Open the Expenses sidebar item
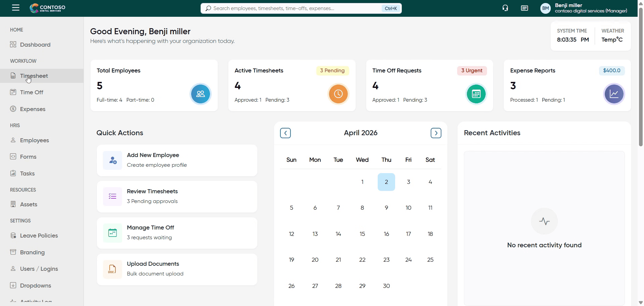644x306 pixels. coord(33,109)
